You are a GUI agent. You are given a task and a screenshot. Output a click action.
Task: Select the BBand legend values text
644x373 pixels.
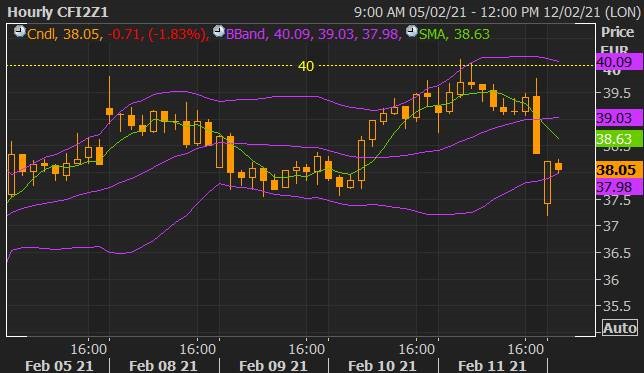(x=313, y=34)
